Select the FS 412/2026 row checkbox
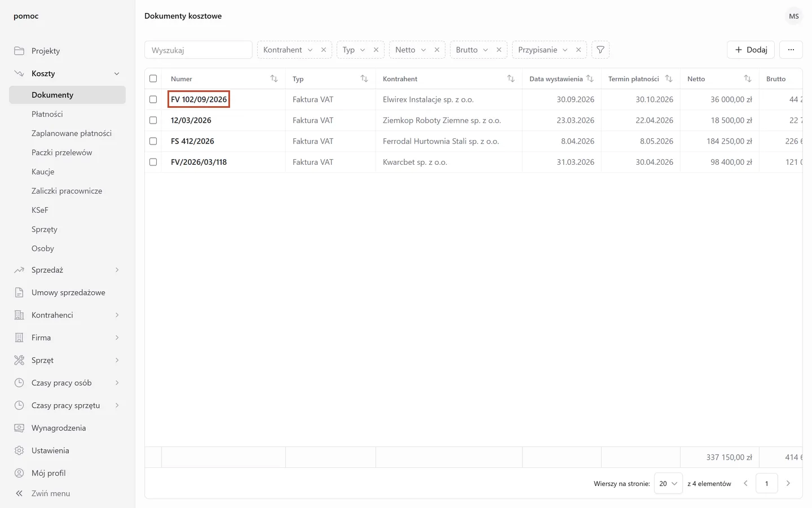This screenshot has width=812, height=508. [x=153, y=141]
